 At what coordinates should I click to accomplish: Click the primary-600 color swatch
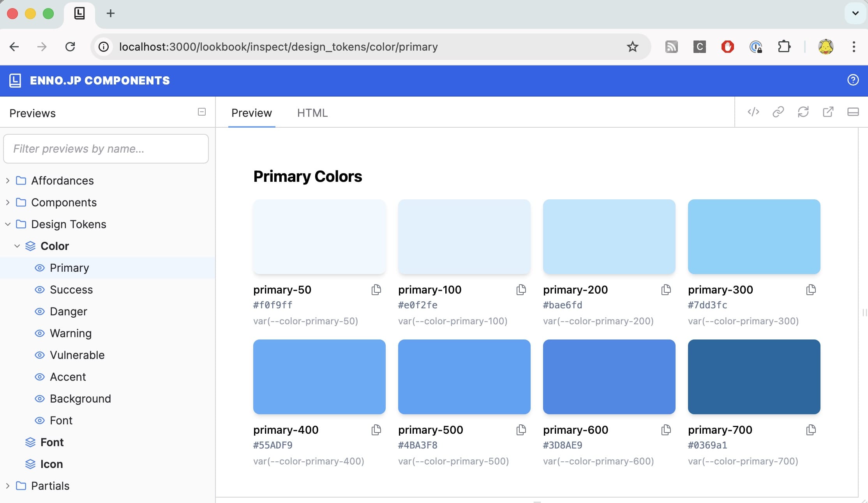(609, 376)
